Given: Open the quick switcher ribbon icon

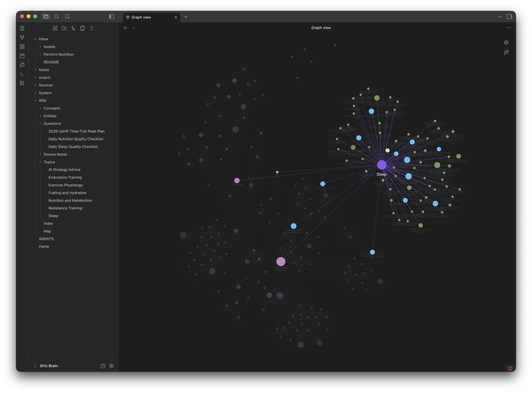Looking at the screenshot, I should click(x=22, y=28).
